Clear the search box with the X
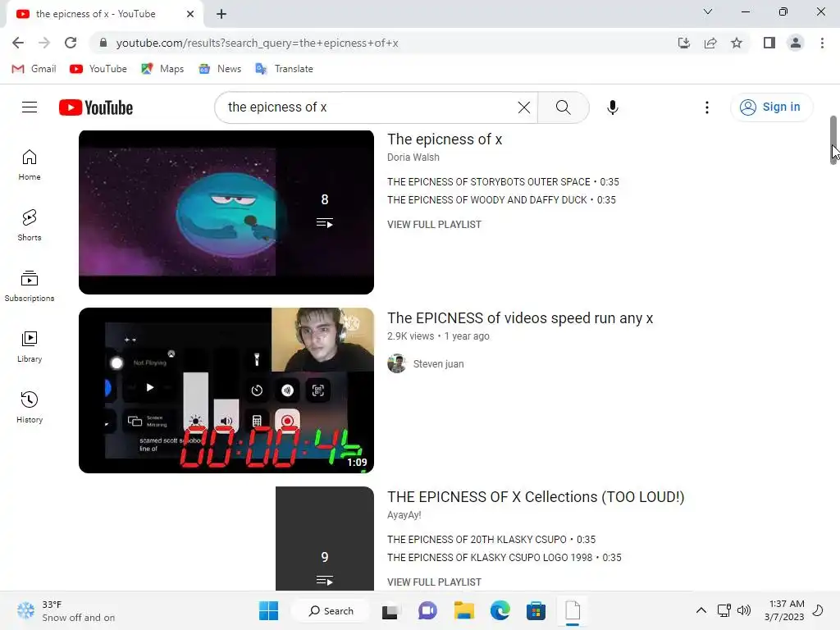The height and width of the screenshot is (630, 840). point(524,107)
